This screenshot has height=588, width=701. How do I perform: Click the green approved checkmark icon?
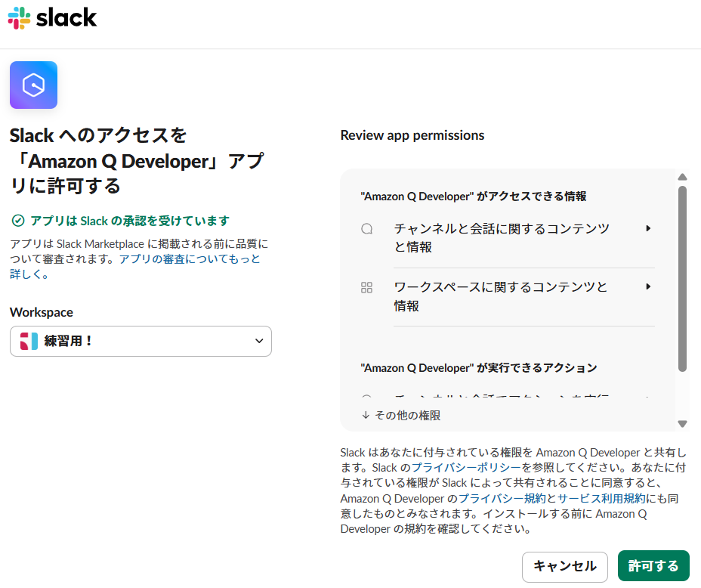pyautogui.click(x=18, y=221)
